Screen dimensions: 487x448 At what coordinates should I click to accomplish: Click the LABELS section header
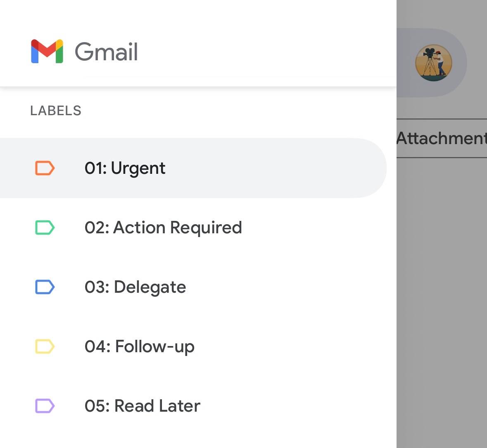[x=56, y=111]
